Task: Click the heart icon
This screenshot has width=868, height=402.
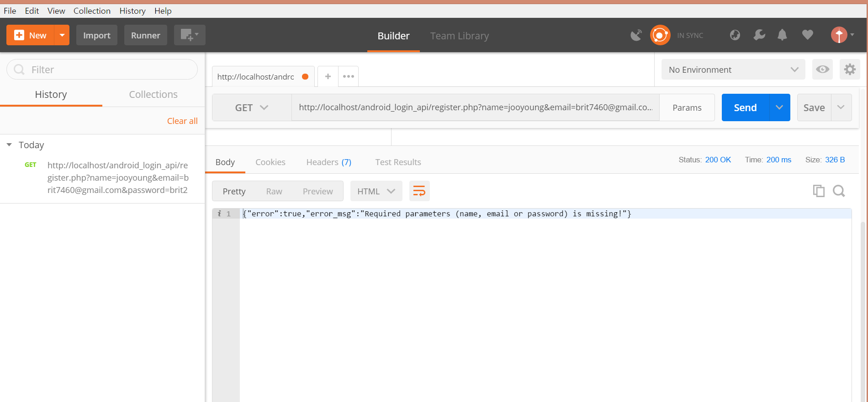Action: 807,35
